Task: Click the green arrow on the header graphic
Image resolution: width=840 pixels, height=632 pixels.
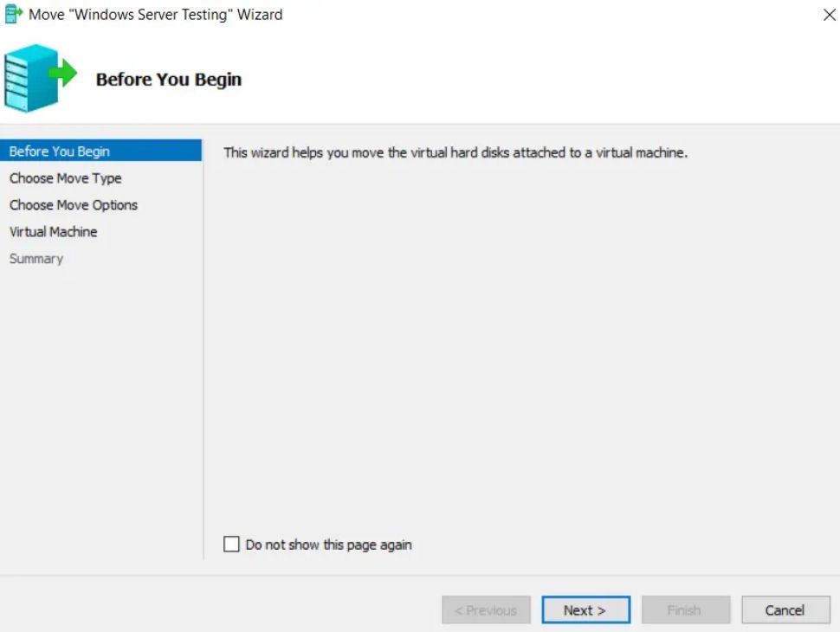Action: pos(63,73)
